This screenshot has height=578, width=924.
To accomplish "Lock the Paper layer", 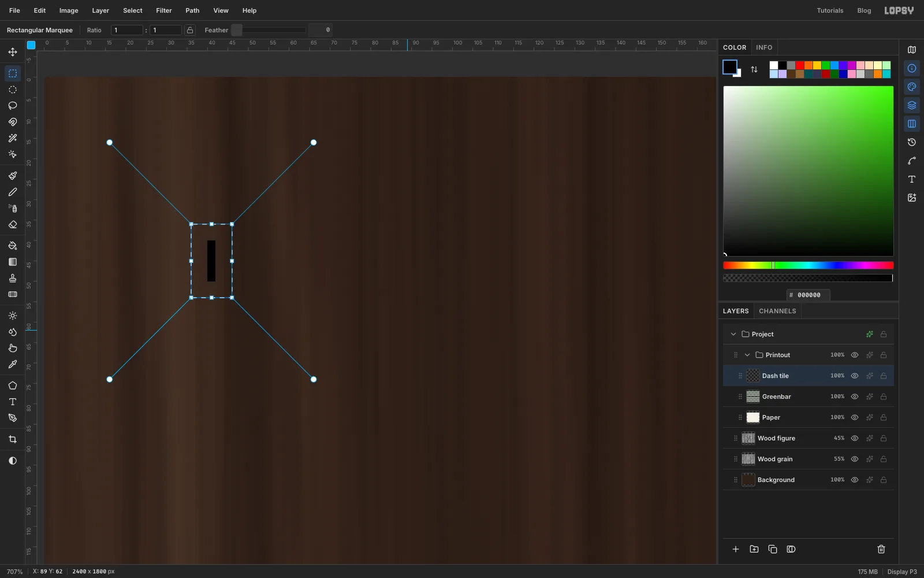I will pos(884,417).
